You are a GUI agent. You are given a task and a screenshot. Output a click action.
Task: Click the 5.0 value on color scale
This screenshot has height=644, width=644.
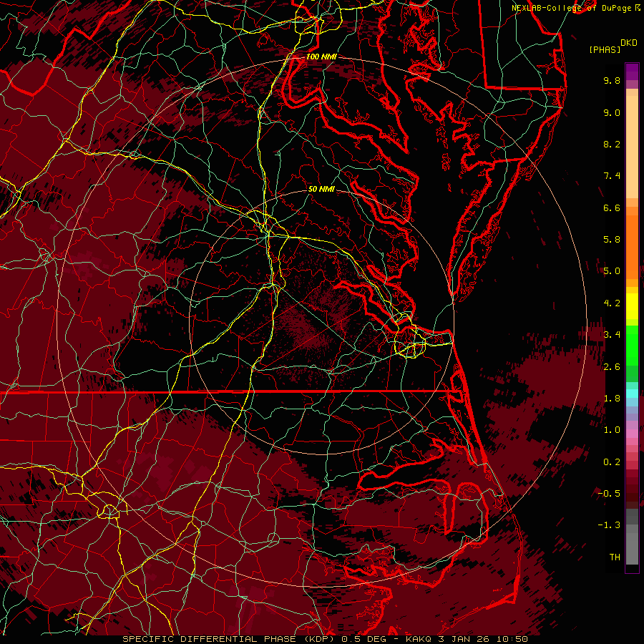tap(612, 271)
